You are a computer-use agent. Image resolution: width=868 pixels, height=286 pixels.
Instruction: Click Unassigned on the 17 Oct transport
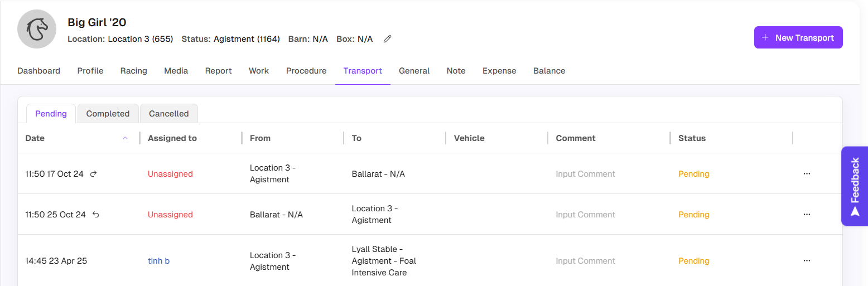tap(170, 174)
